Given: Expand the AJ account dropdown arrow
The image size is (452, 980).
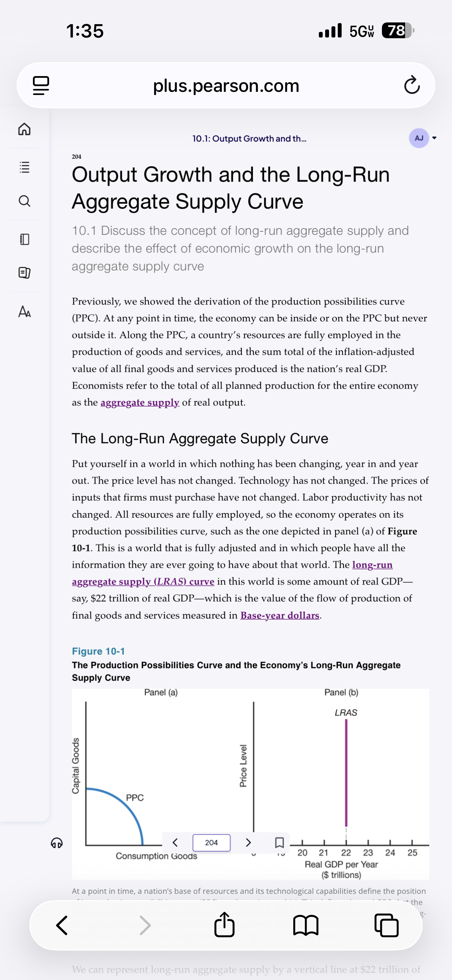Looking at the screenshot, I should tap(434, 138).
